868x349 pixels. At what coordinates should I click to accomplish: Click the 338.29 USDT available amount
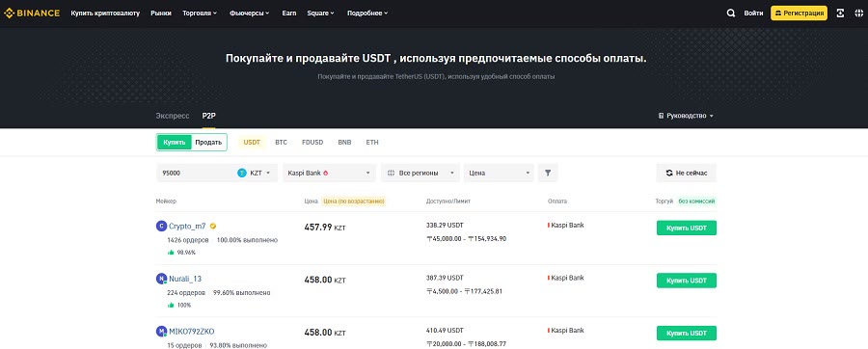(x=445, y=225)
